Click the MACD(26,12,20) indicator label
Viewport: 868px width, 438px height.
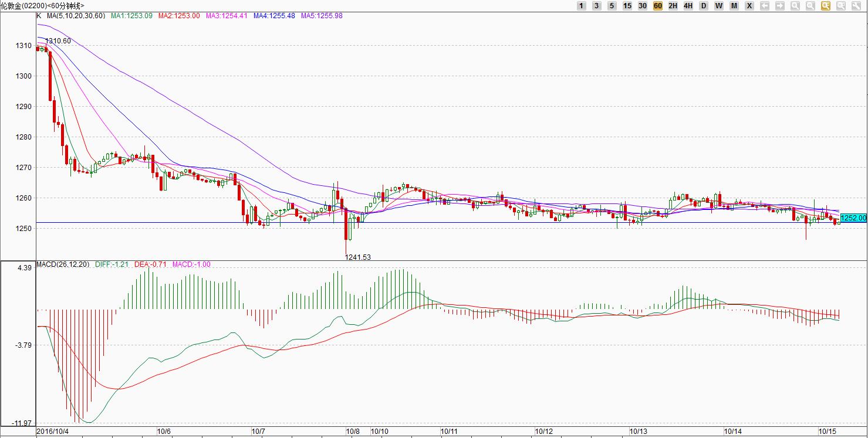click(x=63, y=264)
